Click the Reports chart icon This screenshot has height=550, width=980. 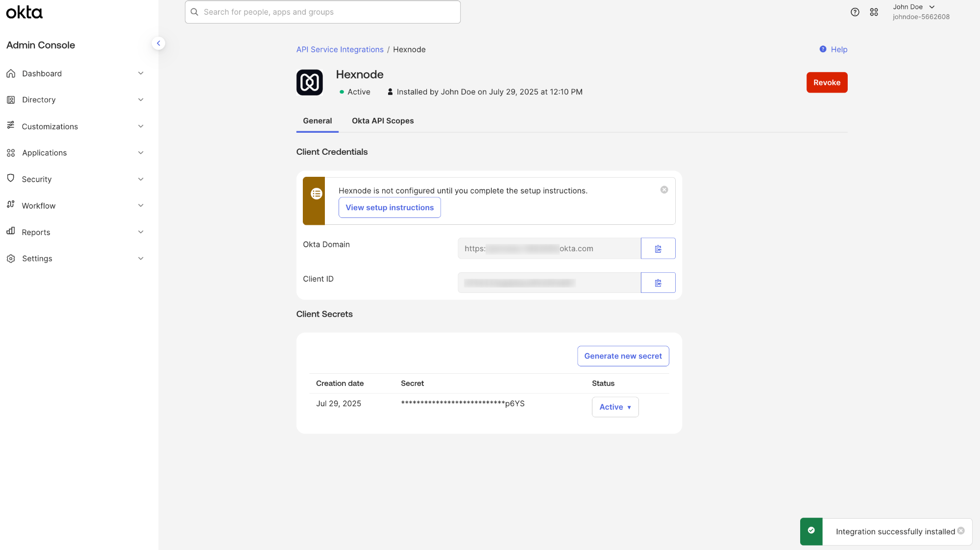11,231
